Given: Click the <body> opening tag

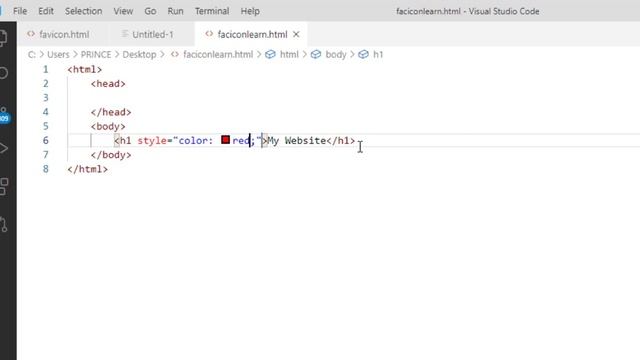Looking at the screenshot, I should [x=108, y=127].
